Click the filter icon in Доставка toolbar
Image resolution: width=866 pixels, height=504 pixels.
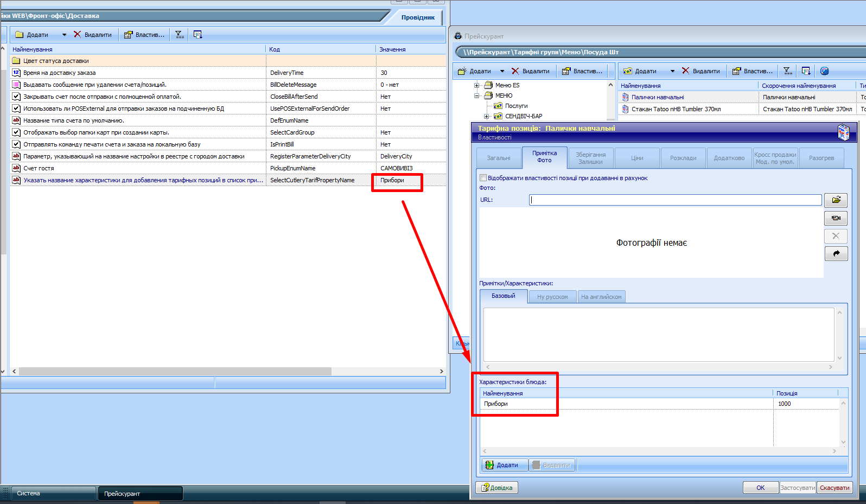(x=179, y=35)
